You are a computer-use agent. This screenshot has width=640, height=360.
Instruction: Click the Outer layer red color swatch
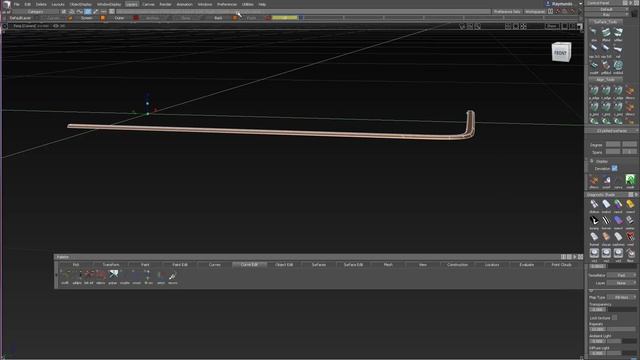click(x=136, y=18)
